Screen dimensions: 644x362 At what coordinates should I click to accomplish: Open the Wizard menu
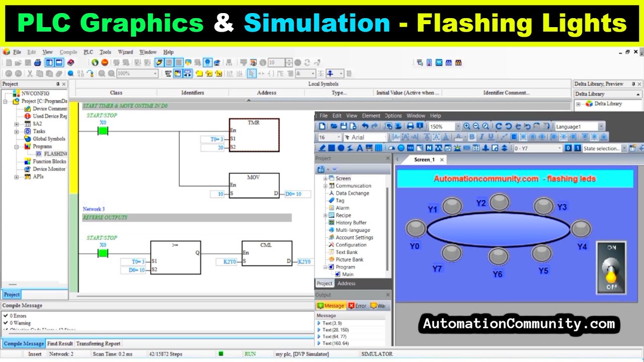pos(125,52)
